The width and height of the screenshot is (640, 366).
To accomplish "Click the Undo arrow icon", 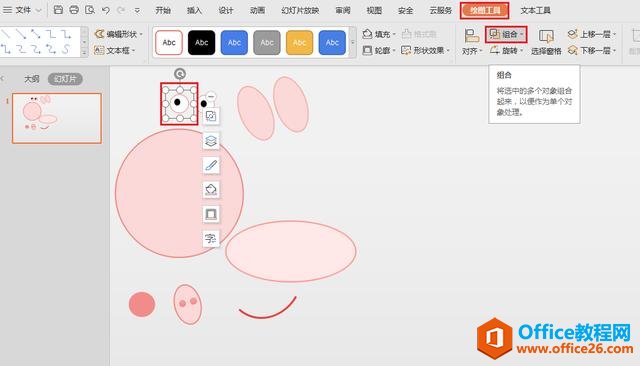I will point(106,10).
